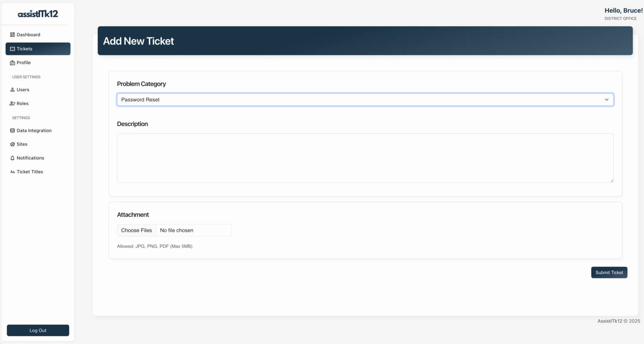
Task: Click the Sites home icon
Action: tap(12, 144)
